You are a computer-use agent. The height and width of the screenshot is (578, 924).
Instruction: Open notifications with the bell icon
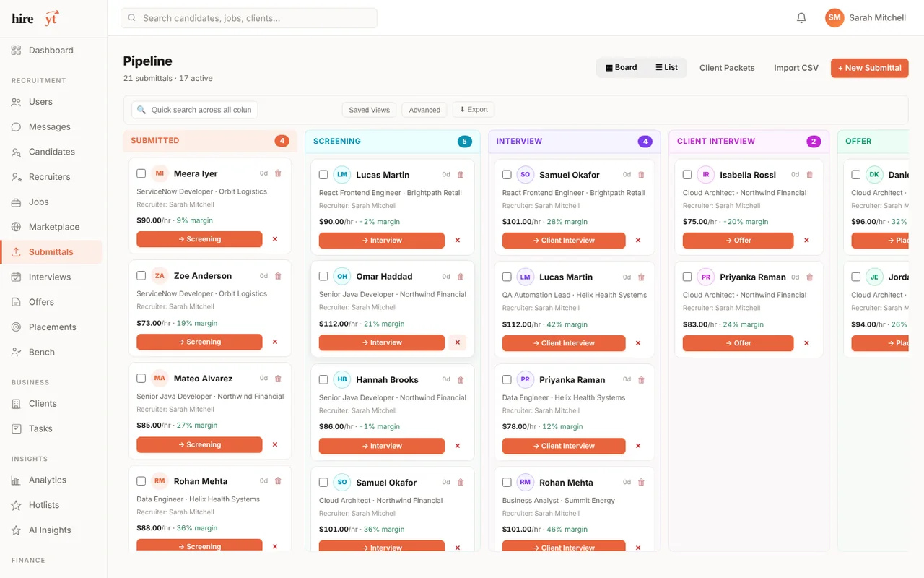pos(801,18)
